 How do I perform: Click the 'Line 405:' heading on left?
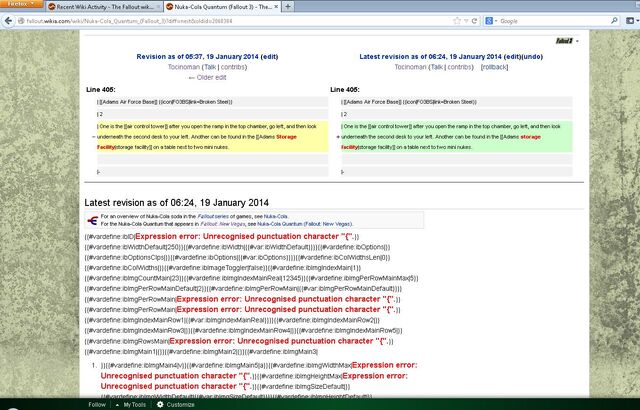point(101,90)
